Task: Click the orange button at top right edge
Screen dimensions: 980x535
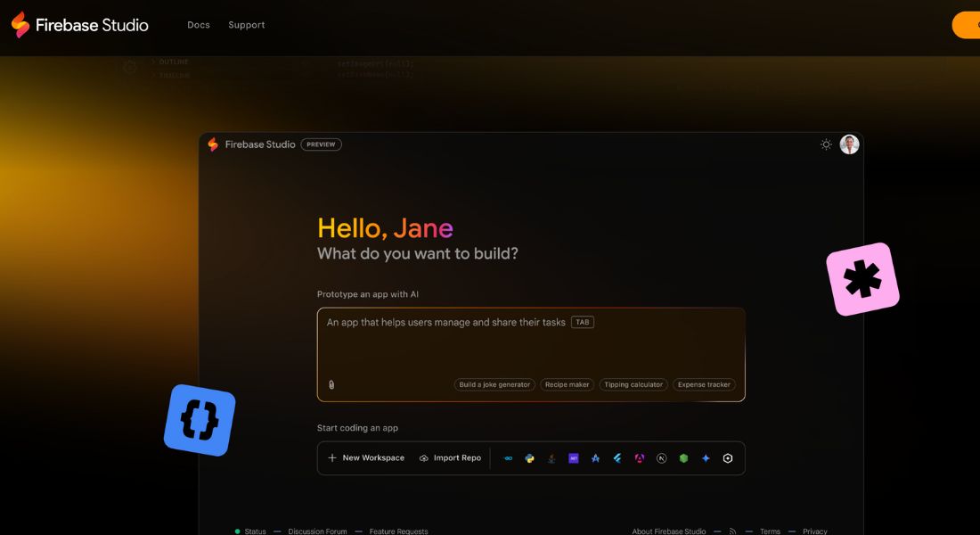Action: [967, 25]
